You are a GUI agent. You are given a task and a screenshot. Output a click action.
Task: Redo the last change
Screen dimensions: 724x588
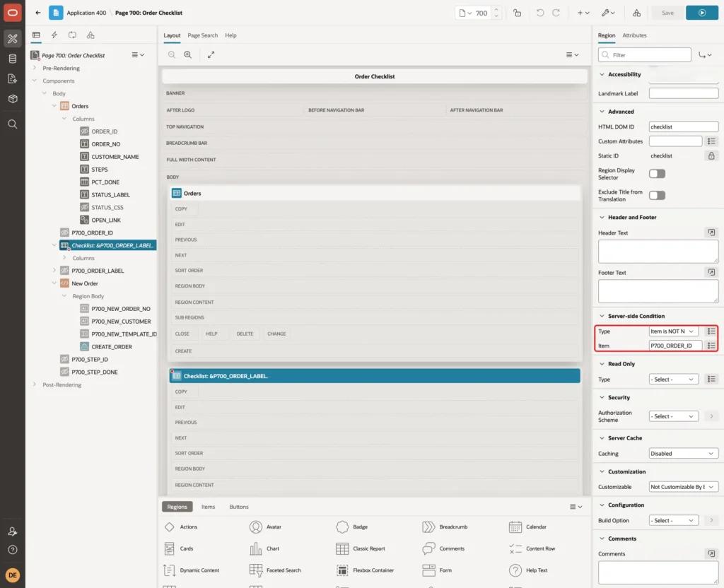[x=556, y=13]
